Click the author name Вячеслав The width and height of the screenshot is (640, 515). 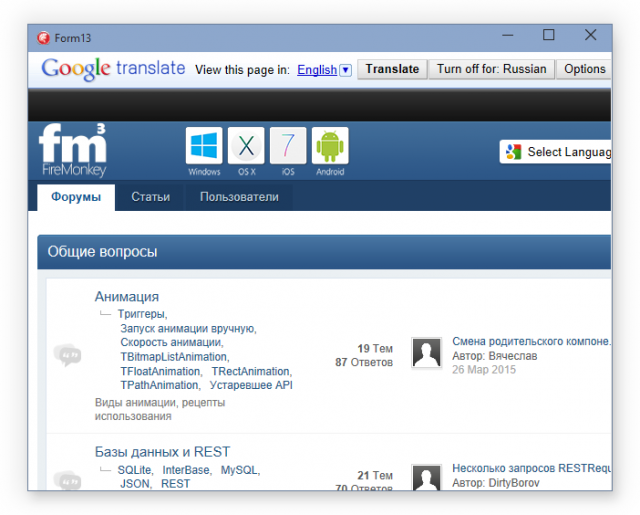(x=513, y=356)
